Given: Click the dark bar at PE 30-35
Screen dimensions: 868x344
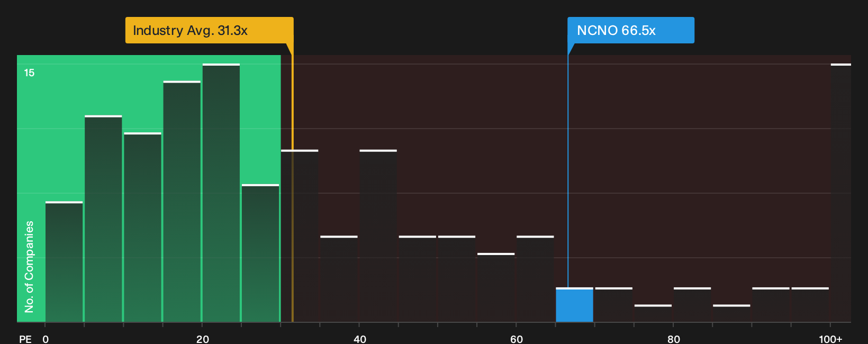Looking at the screenshot, I should pos(300,236).
